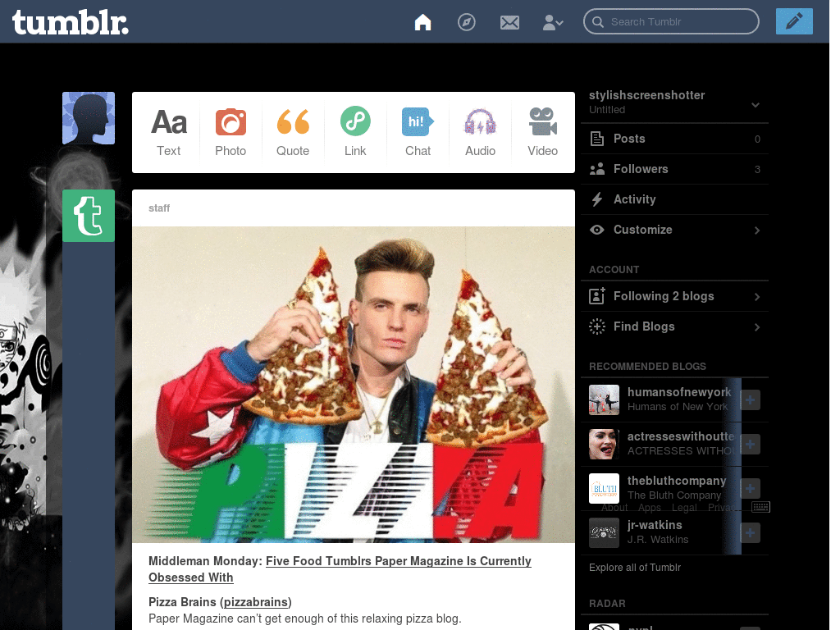Open Following 2 blogs
This screenshot has width=840, height=630.
[674, 296]
